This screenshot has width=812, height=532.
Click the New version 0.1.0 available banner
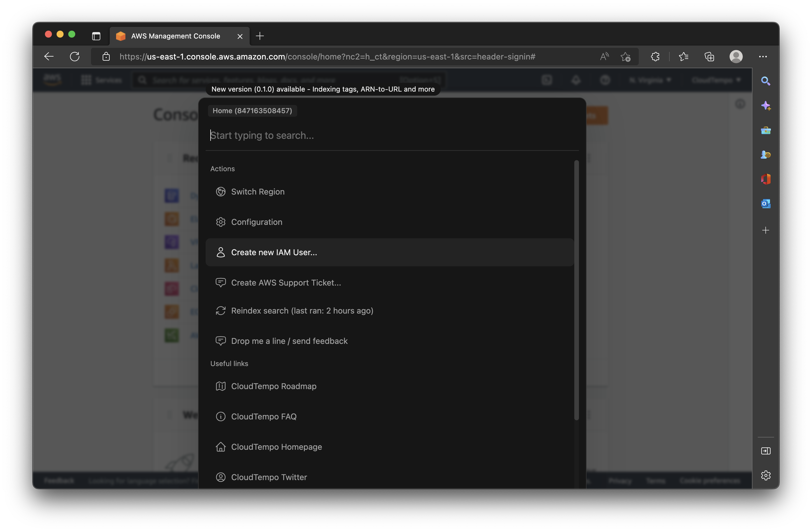(323, 89)
